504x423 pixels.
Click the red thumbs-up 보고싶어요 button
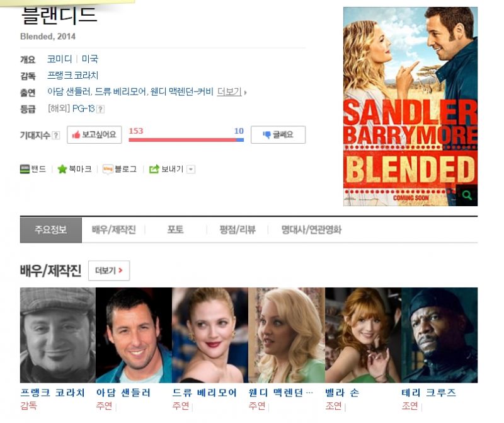(x=94, y=135)
